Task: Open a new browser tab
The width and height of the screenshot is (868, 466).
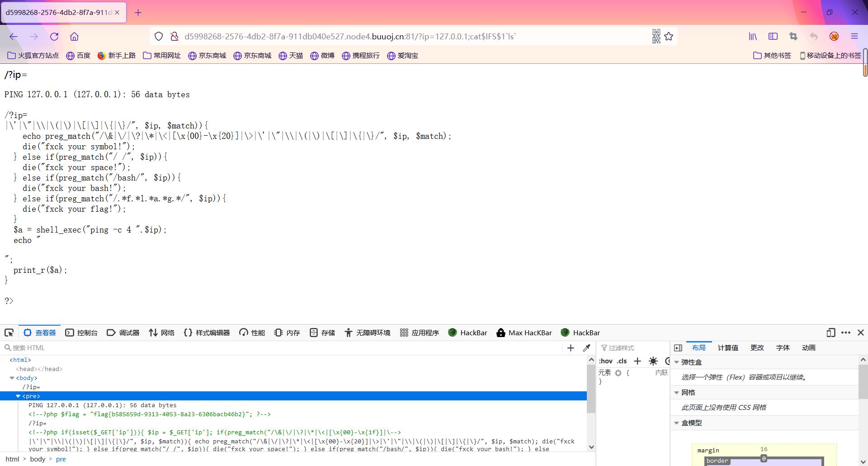Action: point(138,13)
